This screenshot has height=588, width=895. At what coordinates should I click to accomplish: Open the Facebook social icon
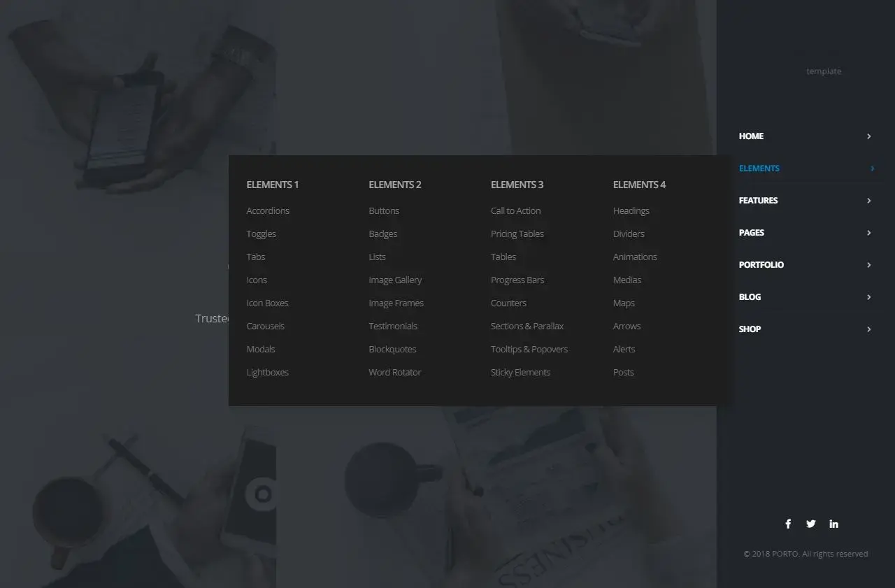point(788,524)
